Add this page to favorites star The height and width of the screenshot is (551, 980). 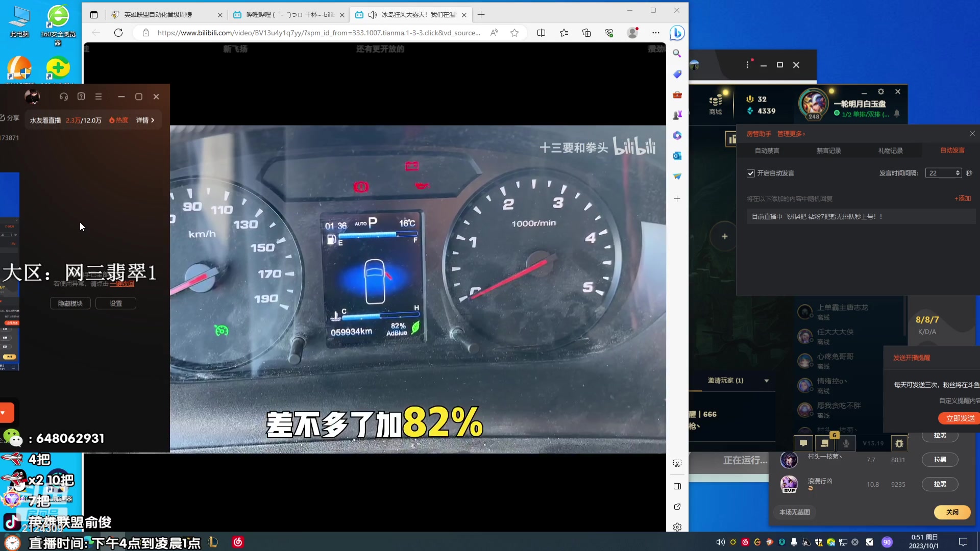click(x=514, y=33)
